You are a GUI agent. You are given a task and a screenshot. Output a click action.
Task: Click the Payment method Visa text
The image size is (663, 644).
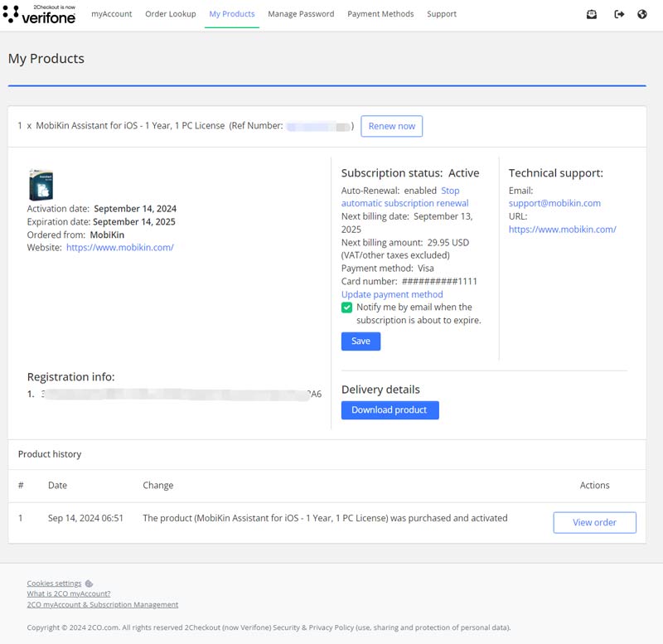click(x=387, y=269)
